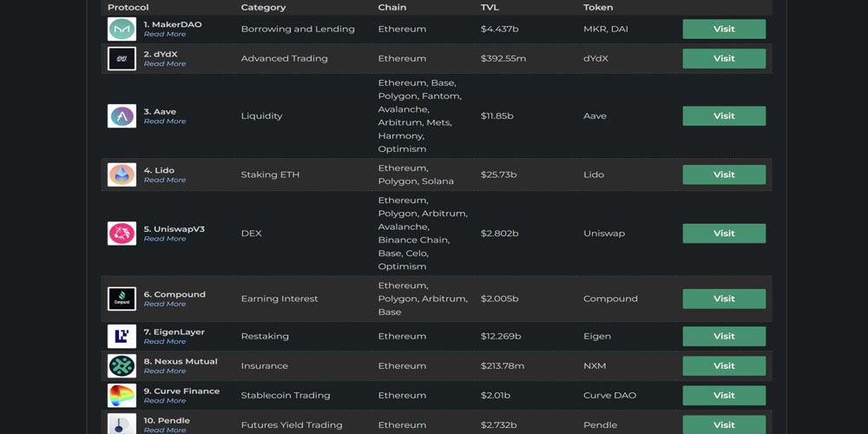This screenshot has height=434, width=868.
Task: Click the Aave ghost logo icon
Action: (x=122, y=116)
